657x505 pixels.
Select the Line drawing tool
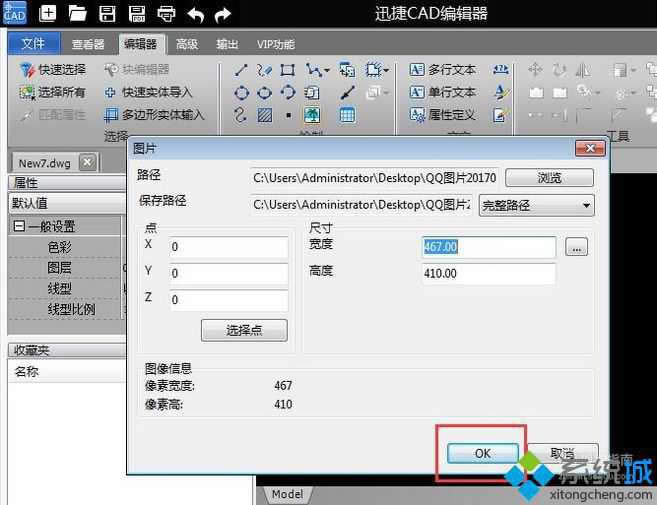[241, 70]
